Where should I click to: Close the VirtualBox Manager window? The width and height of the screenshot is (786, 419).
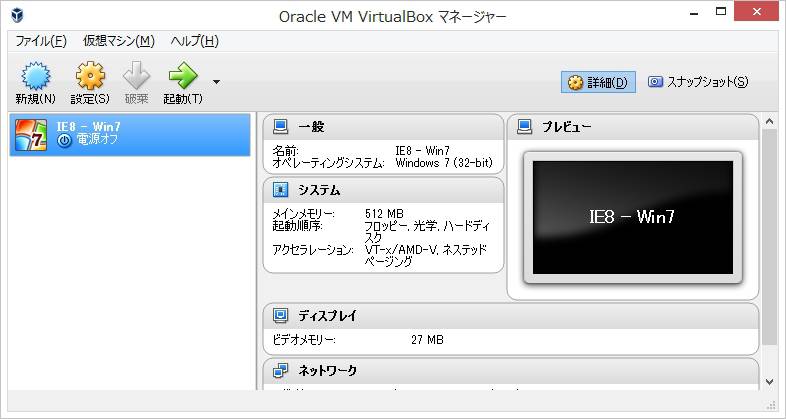pyautogui.click(x=756, y=11)
